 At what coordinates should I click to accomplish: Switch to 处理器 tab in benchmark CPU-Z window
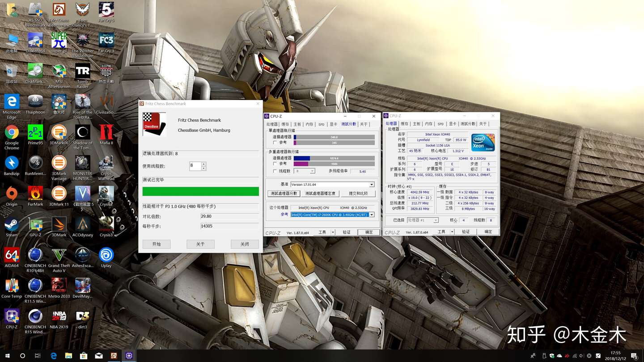click(272, 124)
